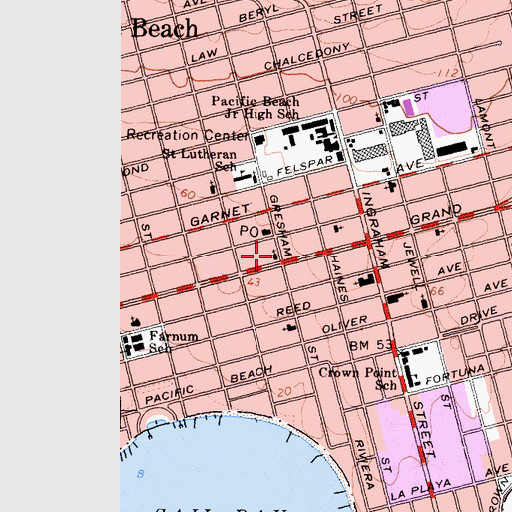Select the LA PLAYA avenue label
This screenshot has width=512, height=512.
click(x=421, y=489)
